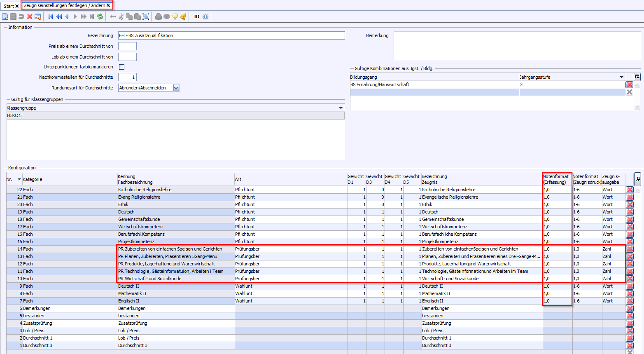Delete the Katholische Religionslehre row

pos(630,190)
